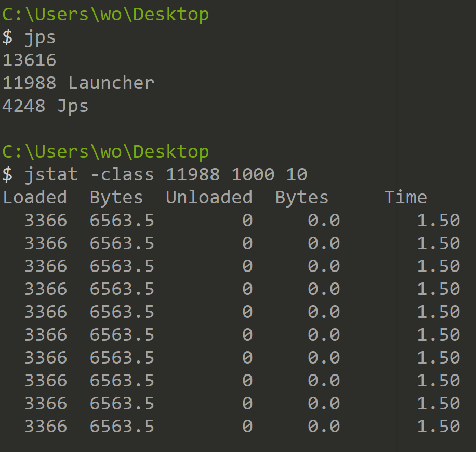Click the Unloaded column header
The height and width of the screenshot is (452, 476).
tap(209, 198)
